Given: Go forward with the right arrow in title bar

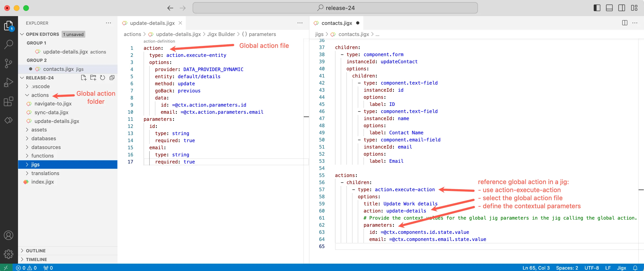Looking at the screenshot, I should point(183,8).
